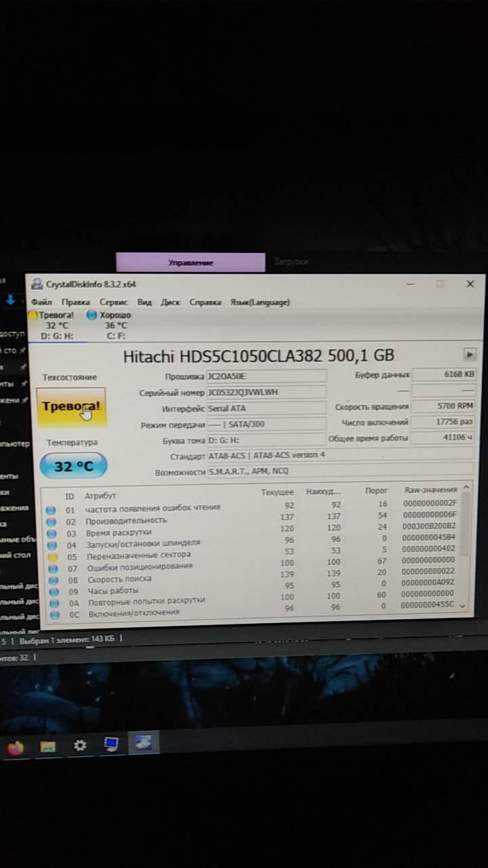488x868 pixels.
Task: Click the S.M.A.R.T., APM, NCQ features field
Action: (x=340, y=471)
